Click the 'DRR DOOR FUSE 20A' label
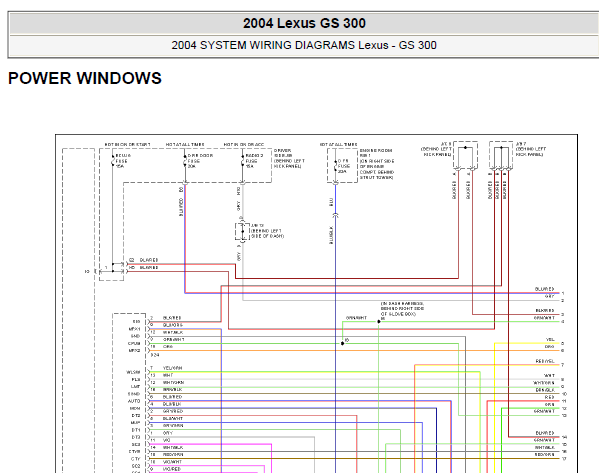Screen dimensions: 599x473 200,161
